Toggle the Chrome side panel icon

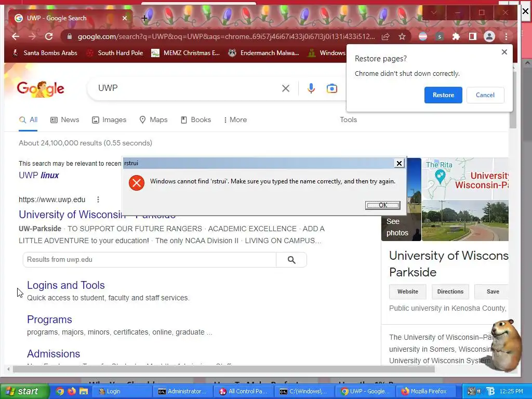point(473,37)
